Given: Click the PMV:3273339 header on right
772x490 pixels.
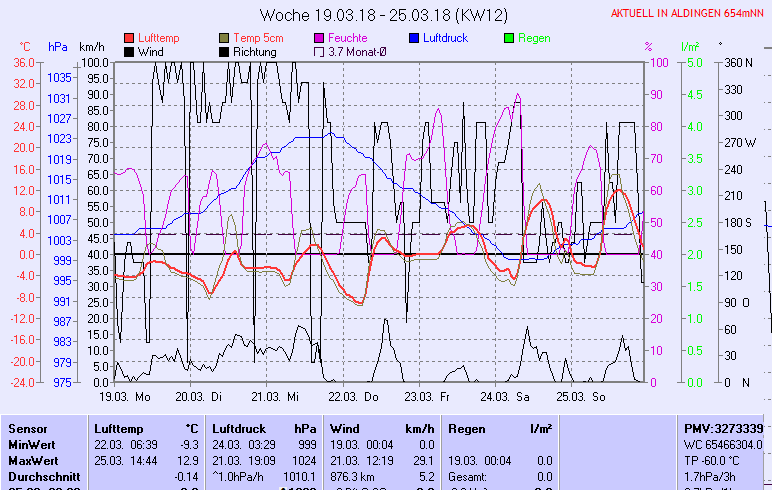Looking at the screenshot, I should point(723,428).
